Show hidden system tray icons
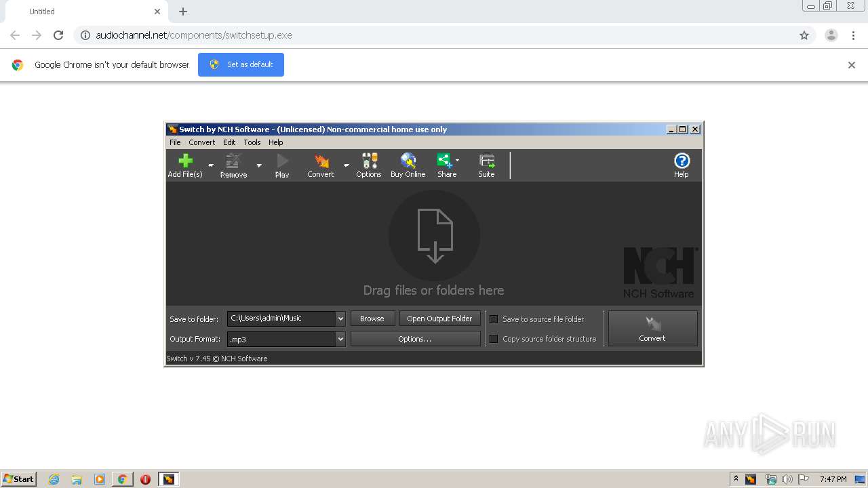The height and width of the screenshot is (488, 868). coord(736,479)
